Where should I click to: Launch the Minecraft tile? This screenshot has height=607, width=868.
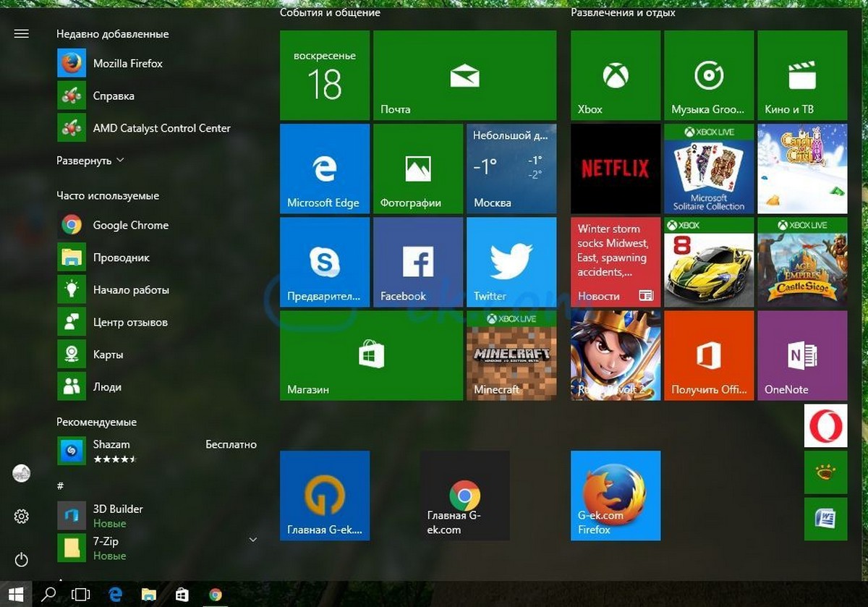(x=511, y=355)
